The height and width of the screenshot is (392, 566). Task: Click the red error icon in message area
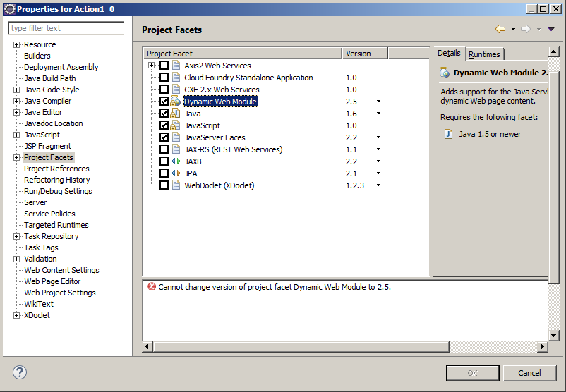[152, 287]
